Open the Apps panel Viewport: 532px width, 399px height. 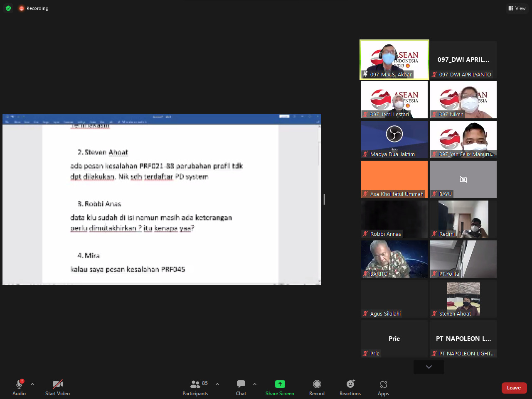383,387
